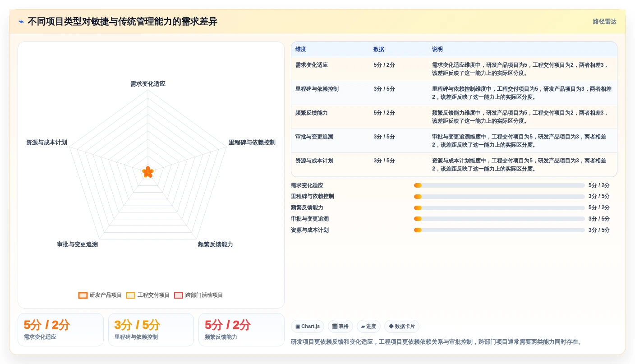Viewport: 635px width, 364px height.
Task: Click the page title about 敏捷与传统管理能力
Action: (x=122, y=22)
